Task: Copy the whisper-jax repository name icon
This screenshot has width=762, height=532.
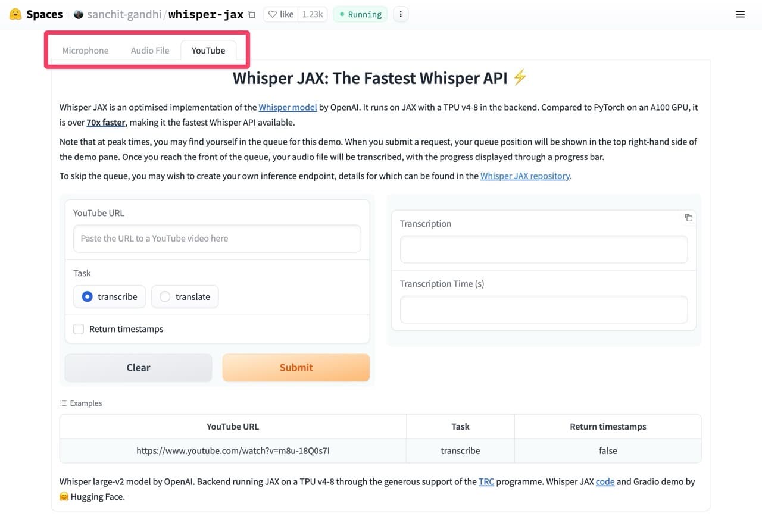Action: click(x=251, y=14)
